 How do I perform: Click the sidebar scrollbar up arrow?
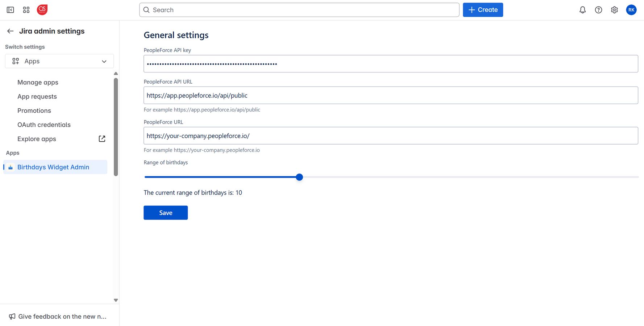pyautogui.click(x=116, y=74)
